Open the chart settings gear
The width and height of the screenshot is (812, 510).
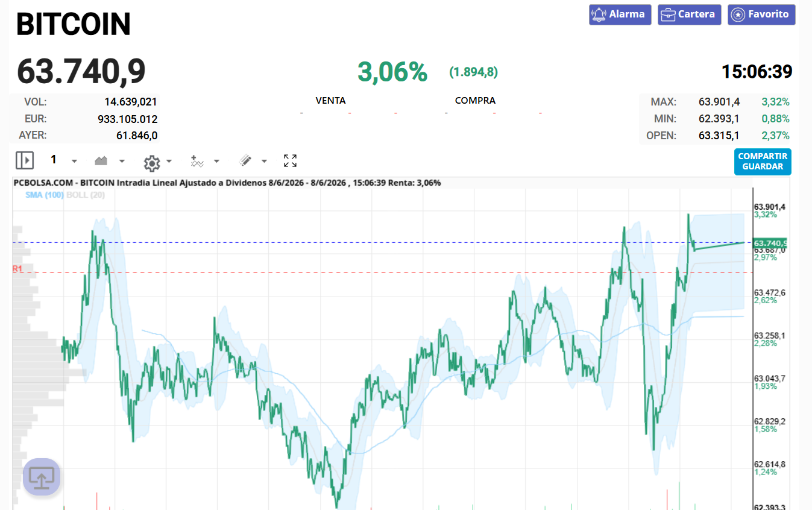(x=152, y=163)
